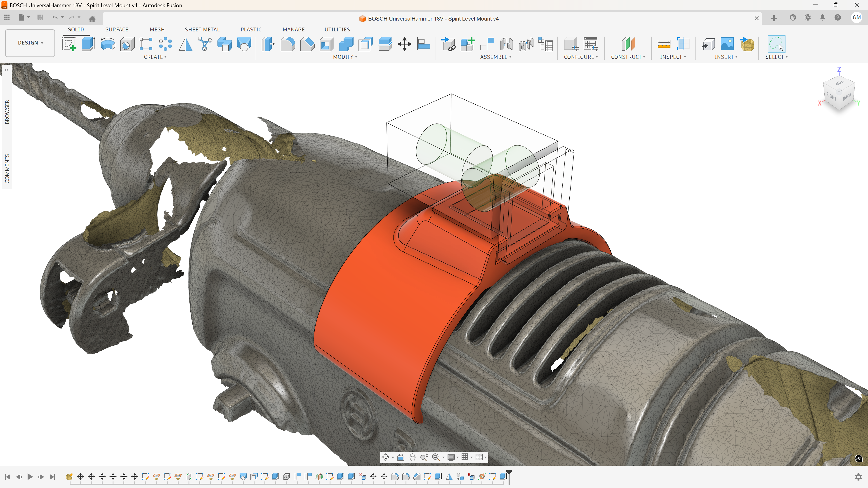This screenshot has width=868, height=488.
Task: Activate the Move/Copy tool
Action: (x=404, y=44)
